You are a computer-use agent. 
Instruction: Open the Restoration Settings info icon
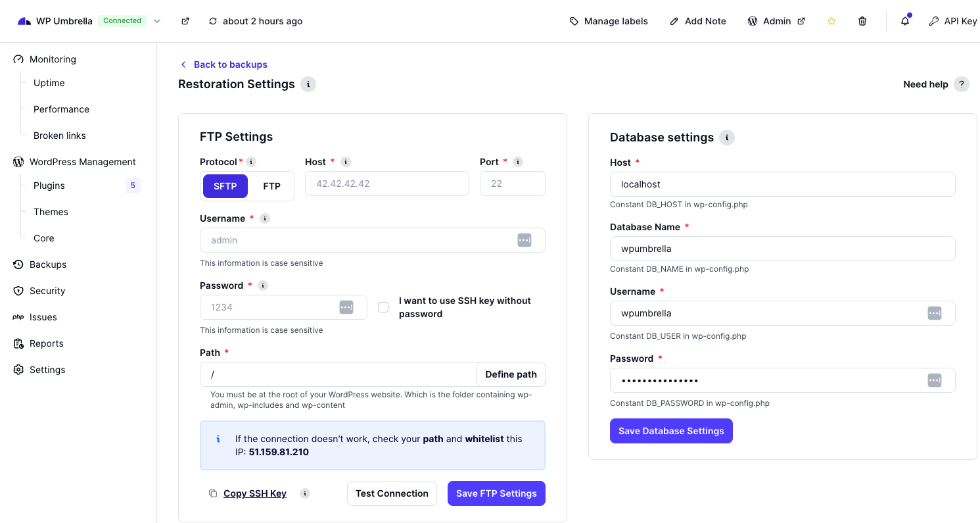(308, 84)
